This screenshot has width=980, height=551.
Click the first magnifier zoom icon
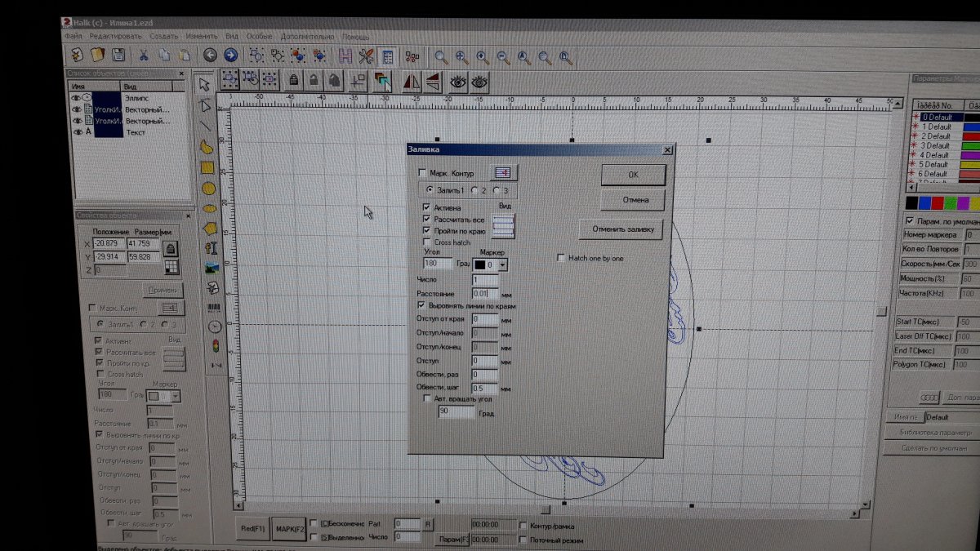click(441, 57)
